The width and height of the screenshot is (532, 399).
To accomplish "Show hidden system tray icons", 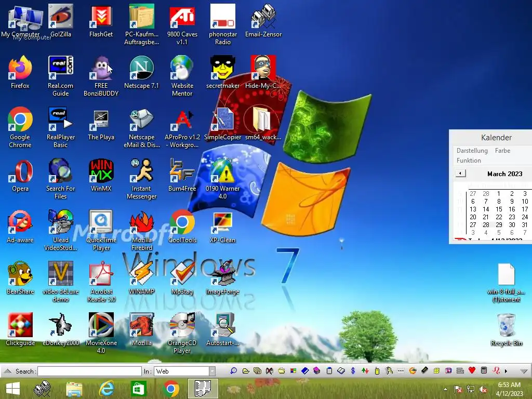I will [x=445, y=389].
